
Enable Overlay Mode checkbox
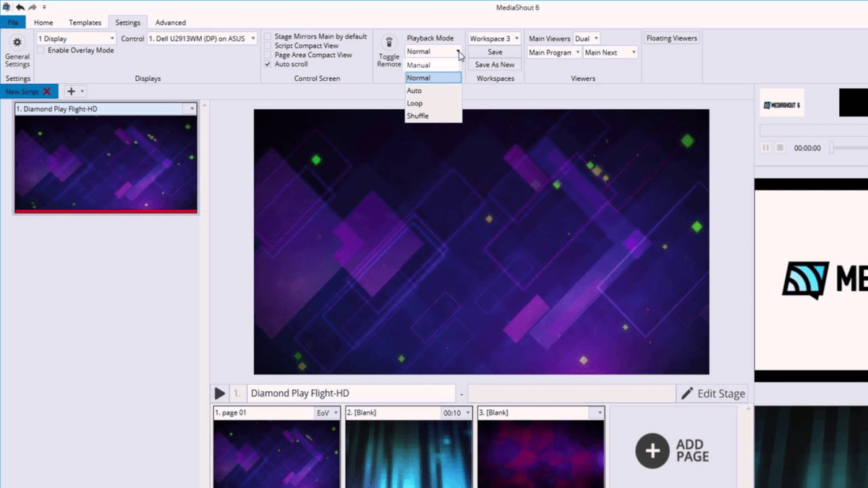pyautogui.click(x=41, y=51)
